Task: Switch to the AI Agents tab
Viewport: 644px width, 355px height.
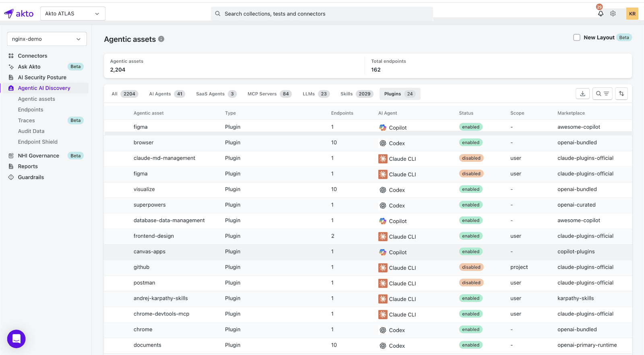Action: [167, 94]
